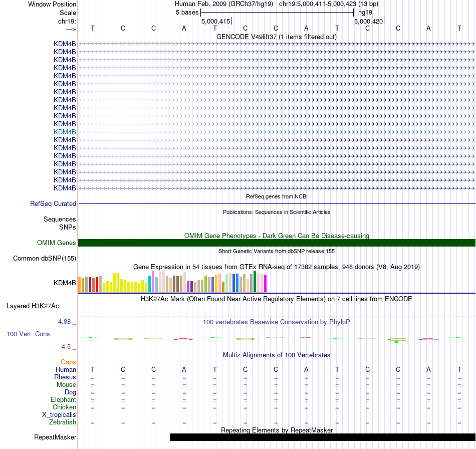Click the Sequences label in the Publications track
The height and width of the screenshot is (449, 476).
coord(60,219)
